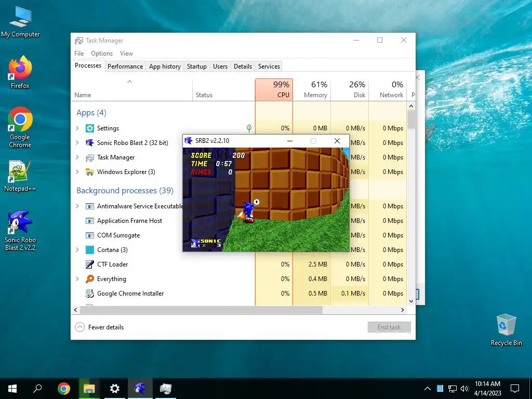The image size is (532, 399).
Task: Switch to the App history tab
Action: [165, 66]
